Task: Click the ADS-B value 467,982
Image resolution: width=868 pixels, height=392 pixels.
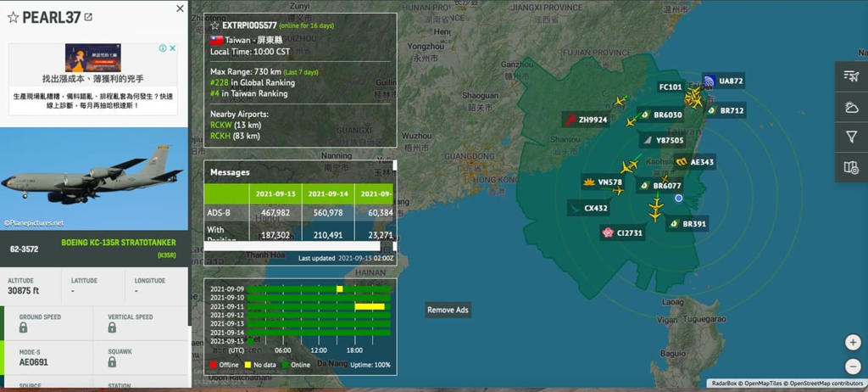Action: point(275,213)
